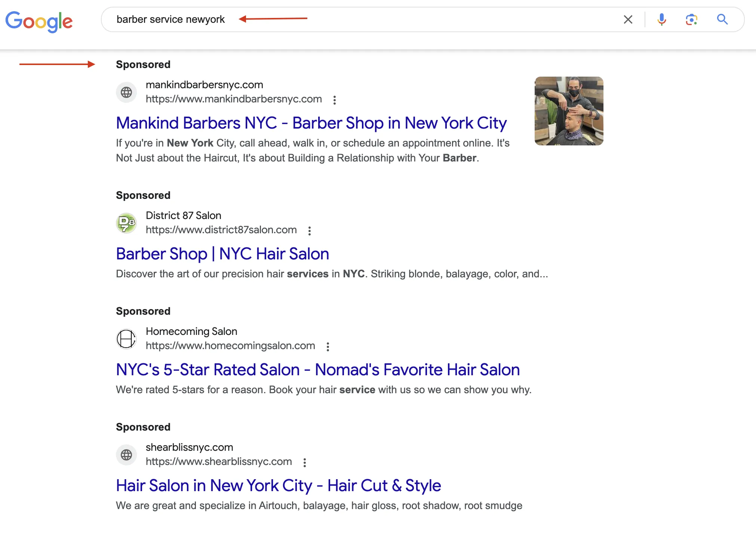Click the description starting 'If you're in New York City'

pyautogui.click(x=313, y=150)
